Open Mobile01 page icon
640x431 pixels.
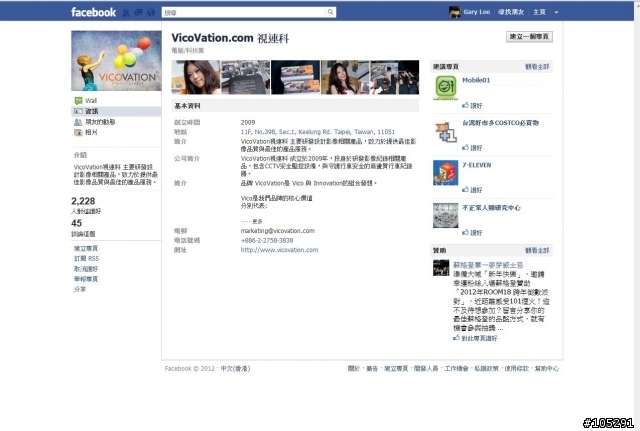point(445,87)
